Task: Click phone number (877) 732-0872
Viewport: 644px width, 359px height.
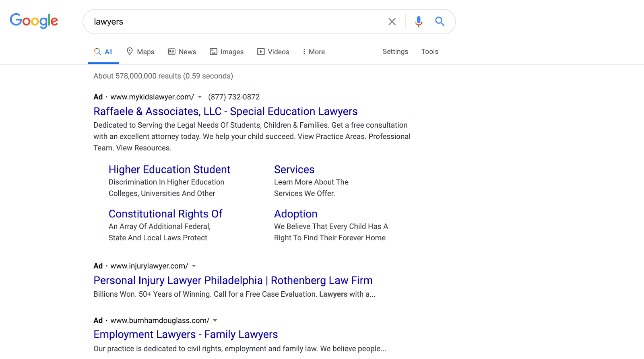Action: point(234,97)
